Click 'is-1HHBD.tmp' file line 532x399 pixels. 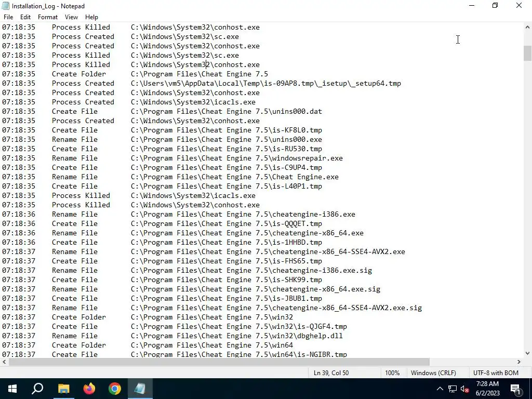tap(162, 243)
